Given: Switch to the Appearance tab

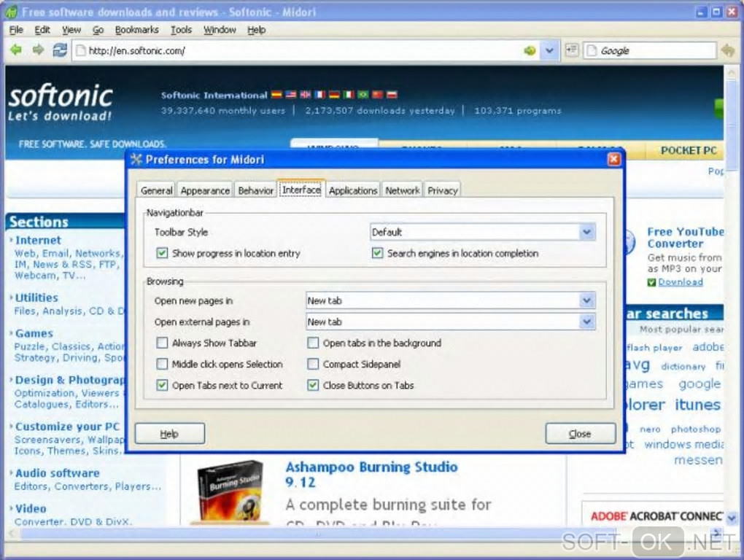Looking at the screenshot, I should [x=205, y=190].
